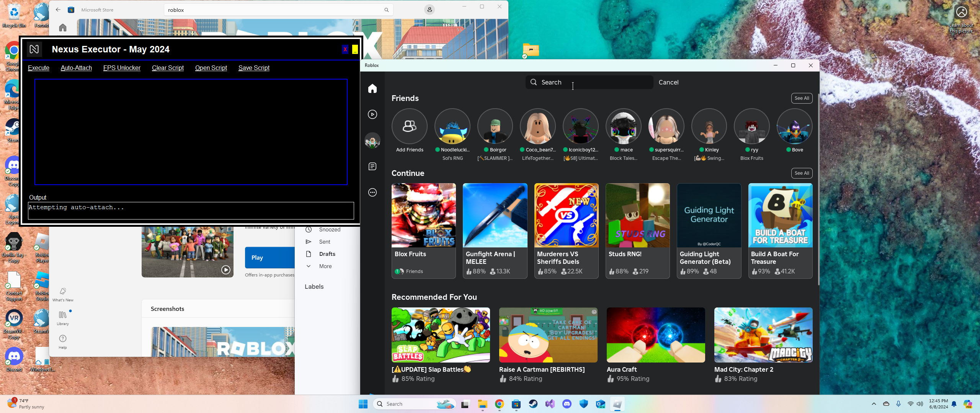This screenshot has height=413, width=980.
Task: Click FPS Unlocker in Nexus menu
Action: (x=122, y=68)
